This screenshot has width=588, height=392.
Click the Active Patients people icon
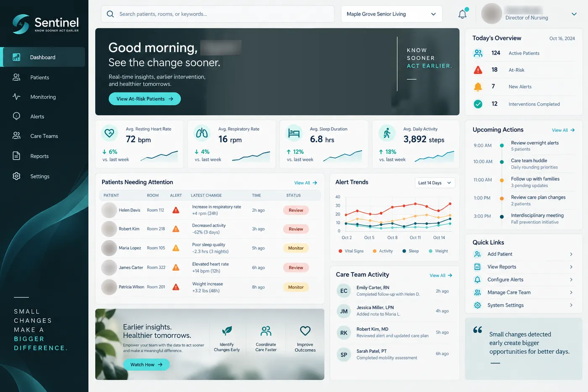click(478, 53)
